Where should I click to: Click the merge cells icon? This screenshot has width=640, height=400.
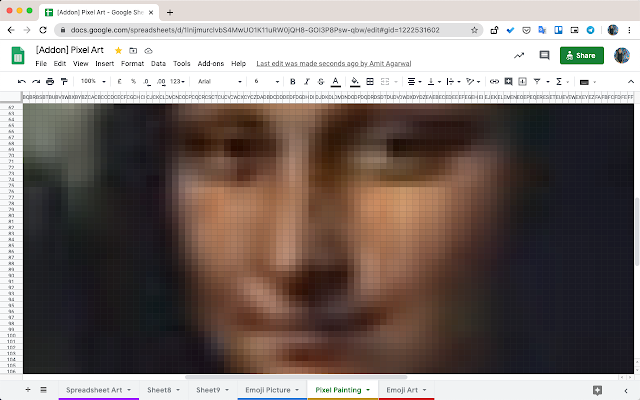click(x=384, y=82)
